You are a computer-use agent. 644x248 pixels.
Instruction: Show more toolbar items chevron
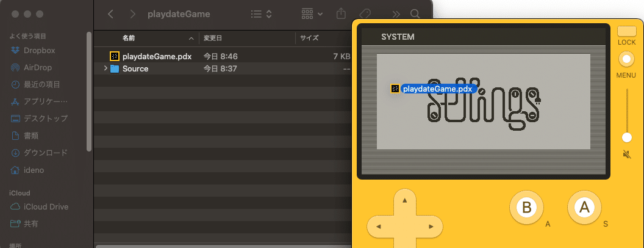(x=396, y=14)
